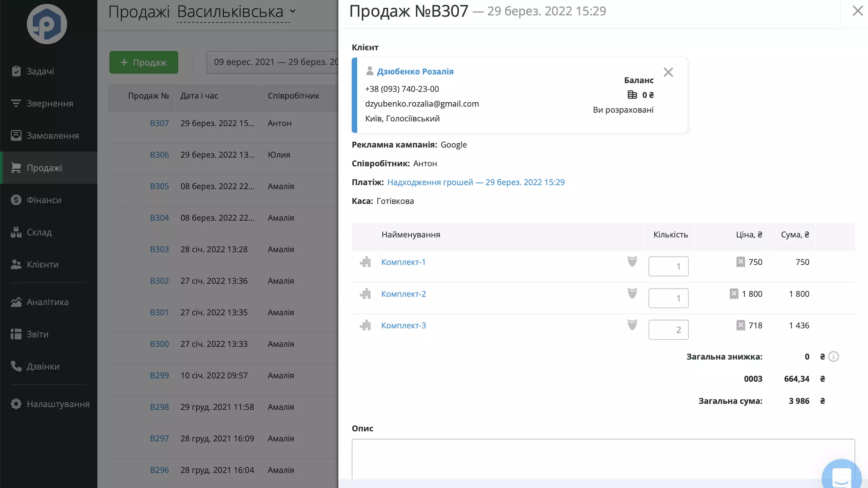Click the Звіти table icon
Image resolution: width=868 pixels, height=488 pixels.
click(x=16, y=334)
